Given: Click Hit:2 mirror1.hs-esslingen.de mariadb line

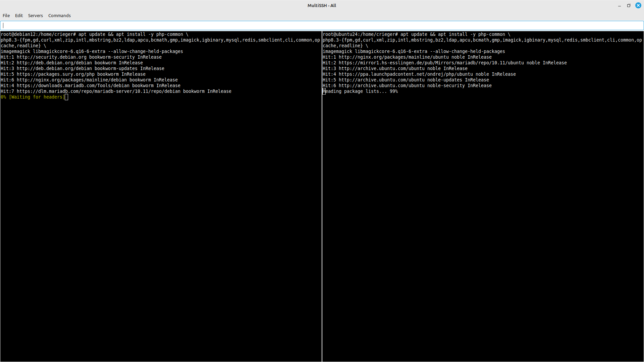Looking at the screenshot, I should (x=445, y=63).
